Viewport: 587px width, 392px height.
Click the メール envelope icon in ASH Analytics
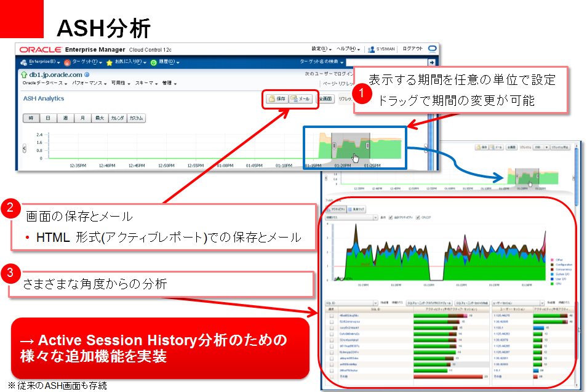point(294,98)
